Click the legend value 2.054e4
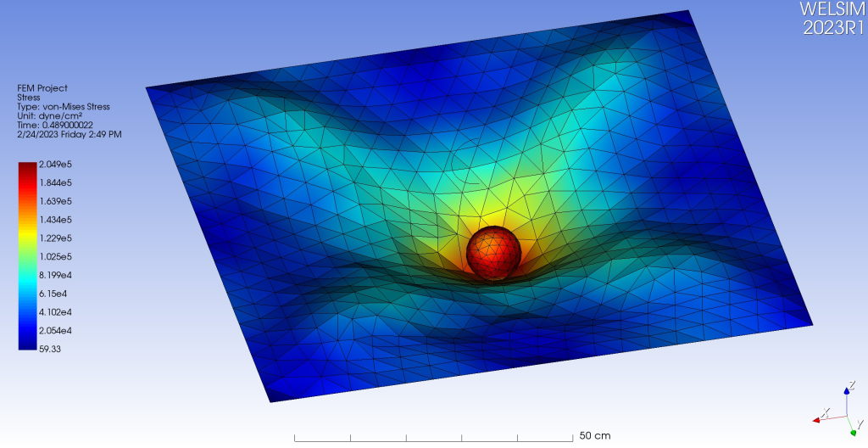The width and height of the screenshot is (868, 448). pyautogui.click(x=55, y=330)
